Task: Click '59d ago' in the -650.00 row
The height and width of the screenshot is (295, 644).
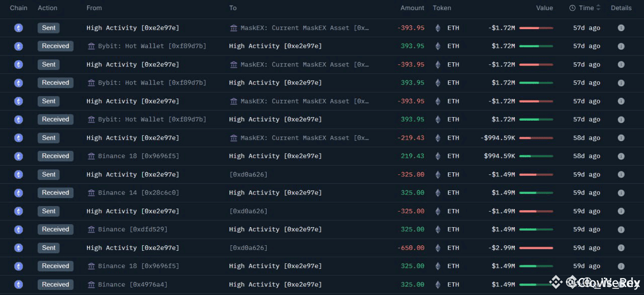Action: (x=587, y=248)
